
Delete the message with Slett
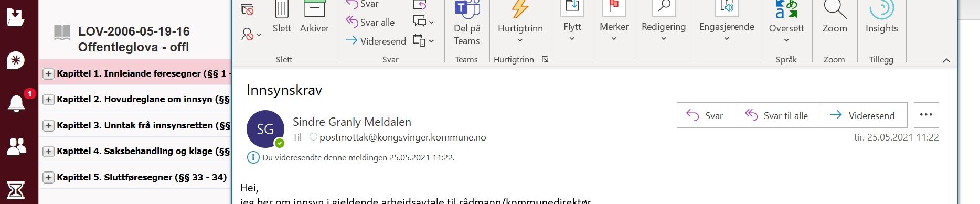tap(282, 17)
